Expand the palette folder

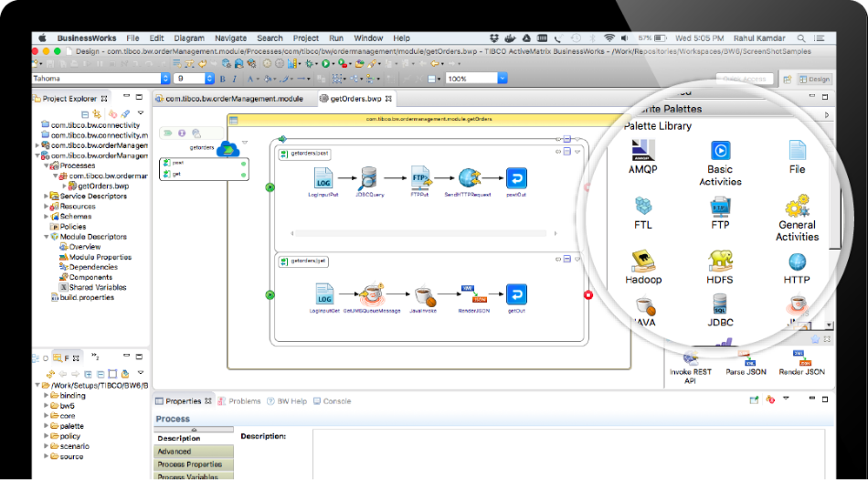(x=47, y=426)
